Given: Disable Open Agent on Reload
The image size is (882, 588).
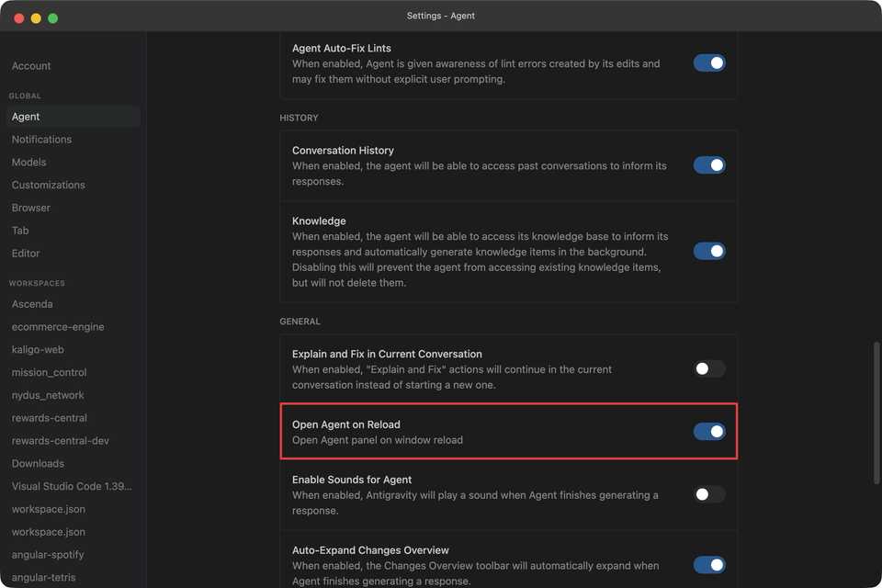Looking at the screenshot, I should point(710,429).
